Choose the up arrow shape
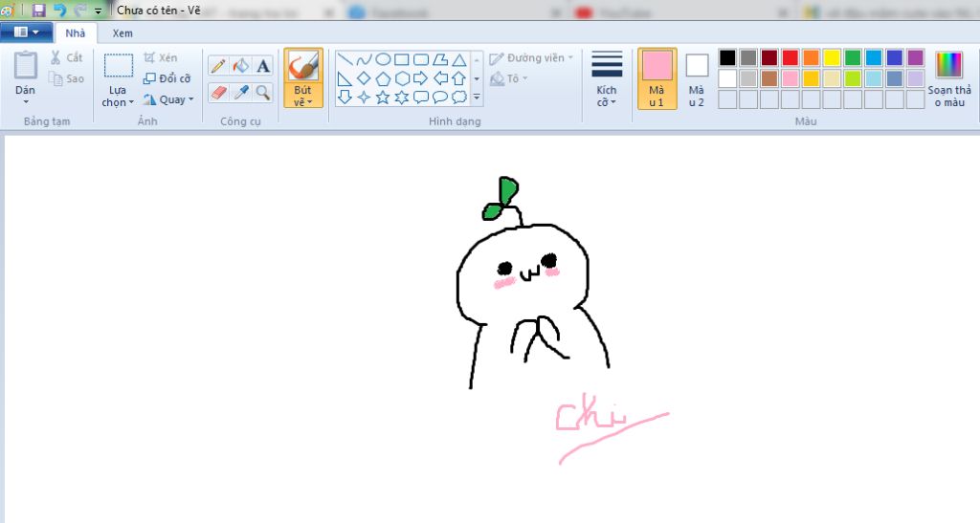The image size is (980, 523). [459, 78]
